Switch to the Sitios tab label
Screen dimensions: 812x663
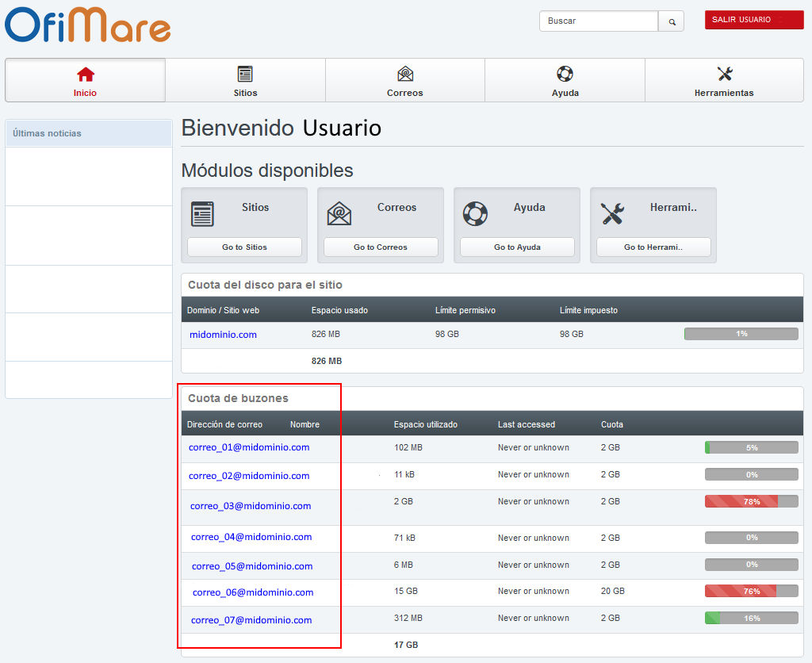(246, 94)
